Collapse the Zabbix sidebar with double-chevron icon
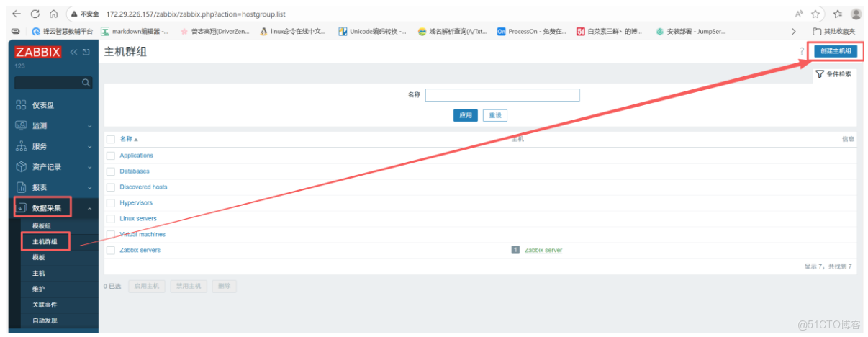Image resolution: width=868 pixels, height=337 pixels. [73, 52]
